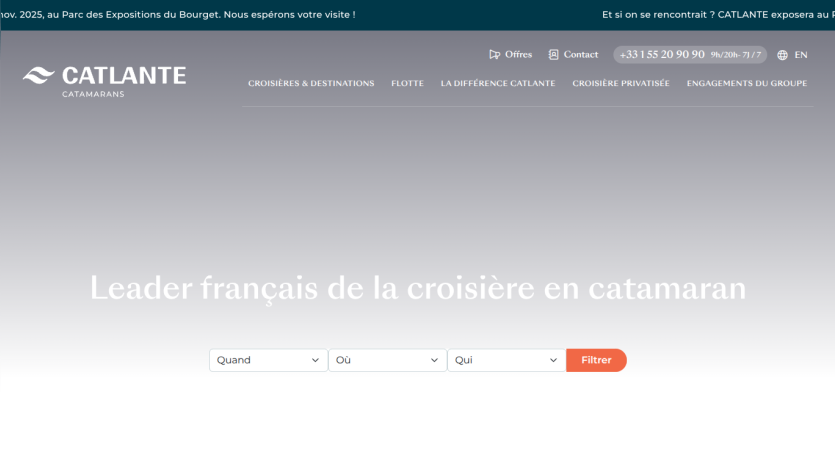
Task: Open La Différence Catlante menu
Action: tap(498, 83)
